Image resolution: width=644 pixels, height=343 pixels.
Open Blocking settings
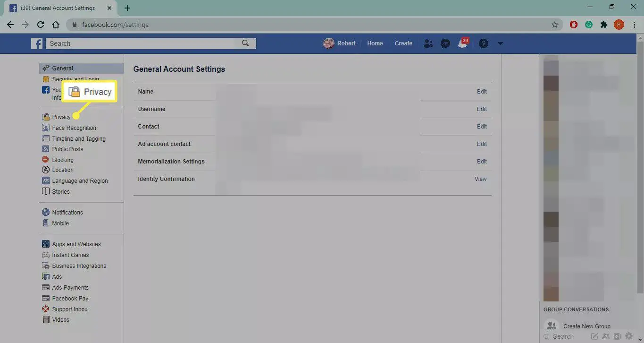63,160
